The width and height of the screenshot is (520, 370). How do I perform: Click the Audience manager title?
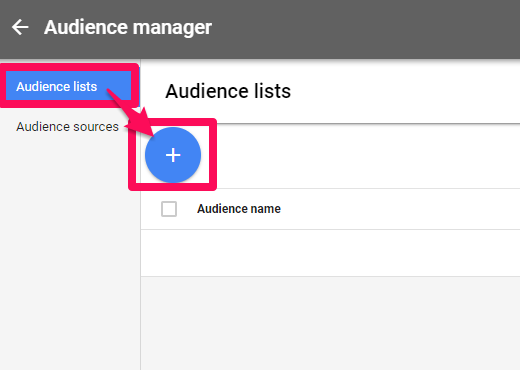(128, 27)
